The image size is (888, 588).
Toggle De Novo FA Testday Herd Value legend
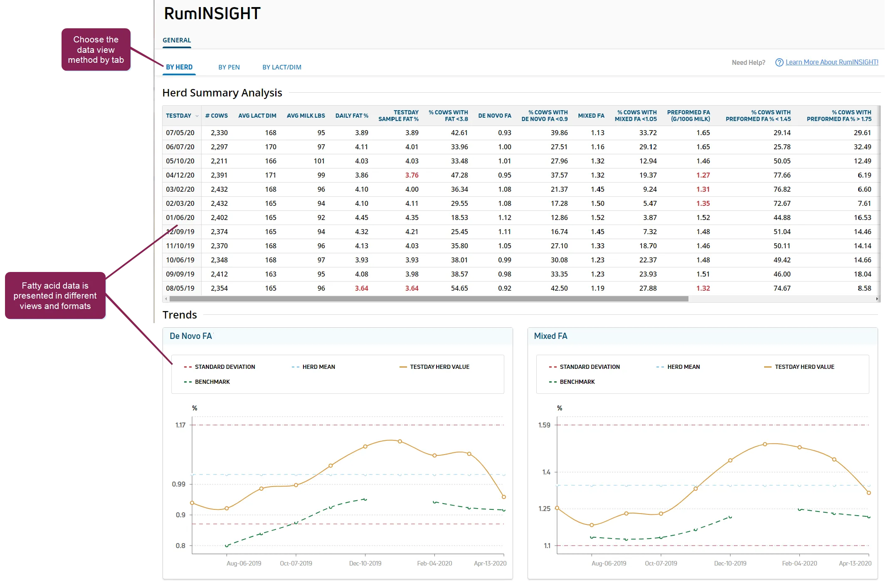(x=434, y=367)
